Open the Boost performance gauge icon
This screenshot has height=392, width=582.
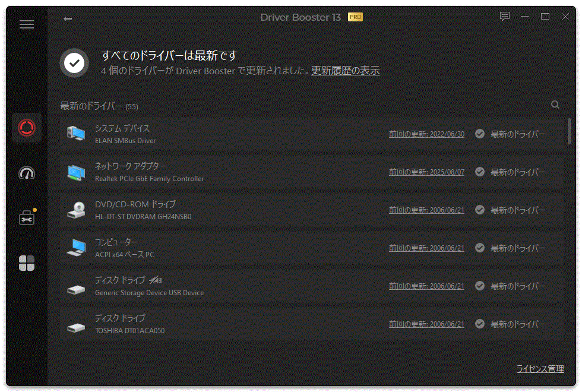tap(26, 173)
